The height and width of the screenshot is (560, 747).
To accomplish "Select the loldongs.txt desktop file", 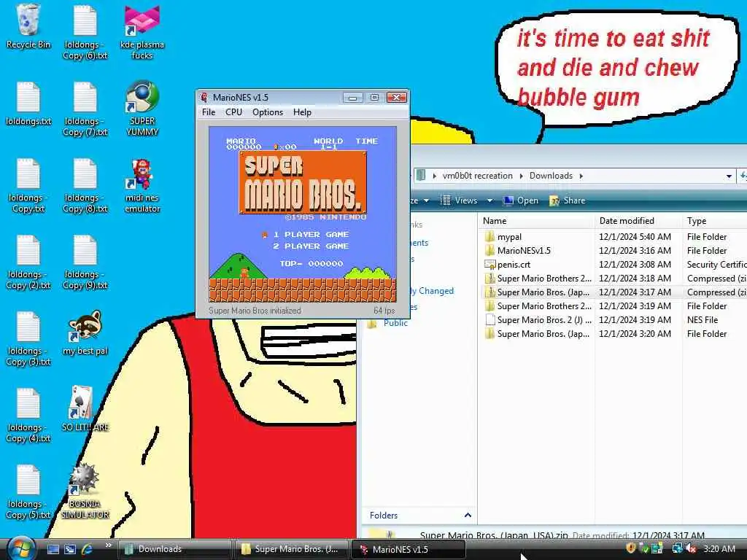I will [28, 104].
